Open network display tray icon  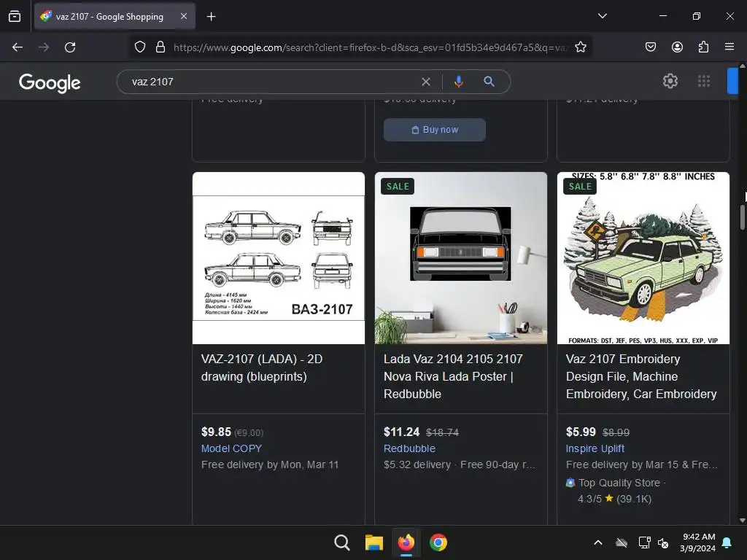tap(644, 542)
